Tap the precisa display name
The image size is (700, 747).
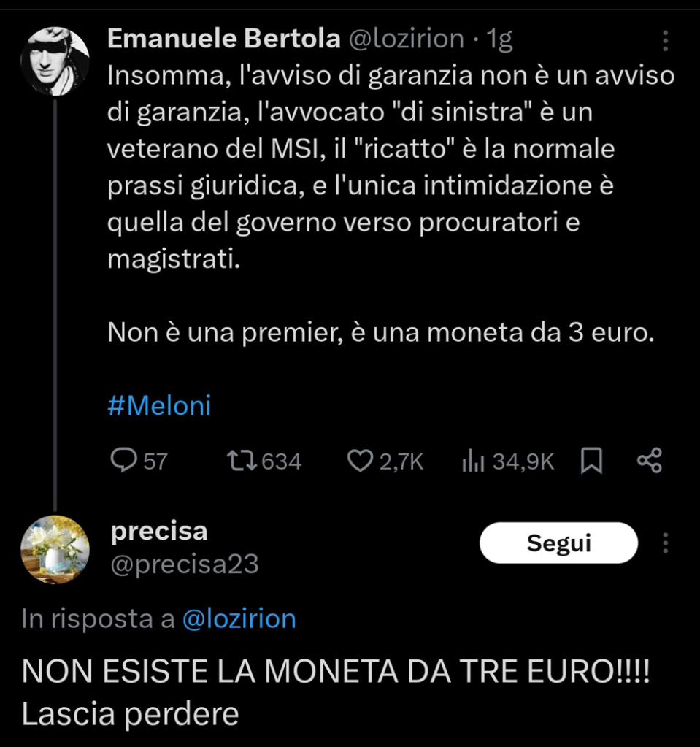[159, 532]
